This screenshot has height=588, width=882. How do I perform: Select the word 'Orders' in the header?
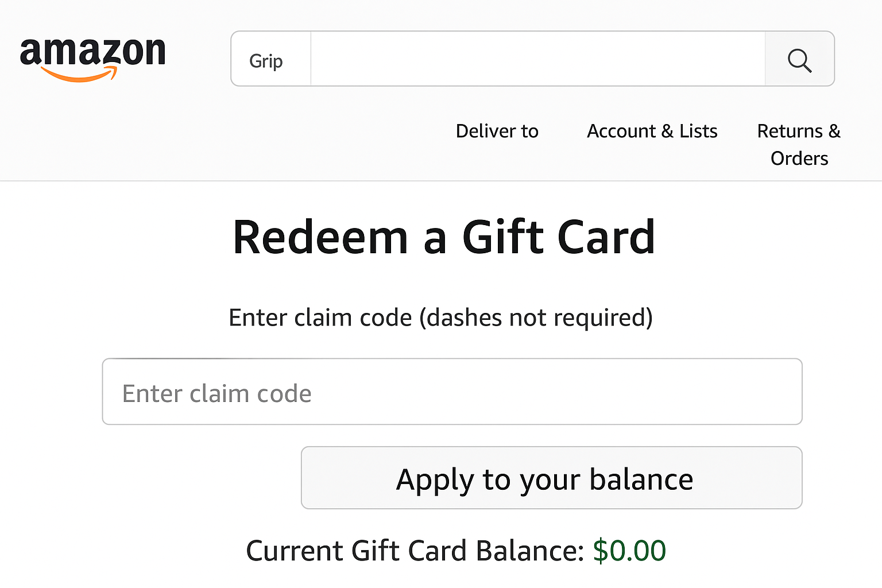click(x=799, y=158)
